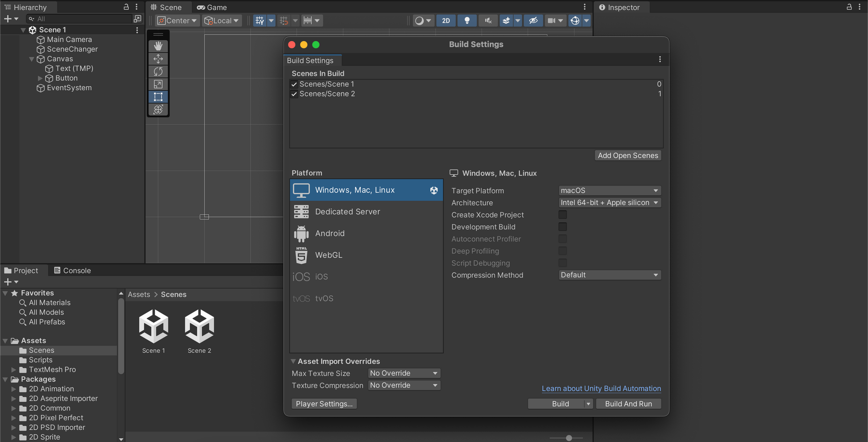The height and width of the screenshot is (442, 868).
Task: Select the Rotate tool
Action: (158, 71)
